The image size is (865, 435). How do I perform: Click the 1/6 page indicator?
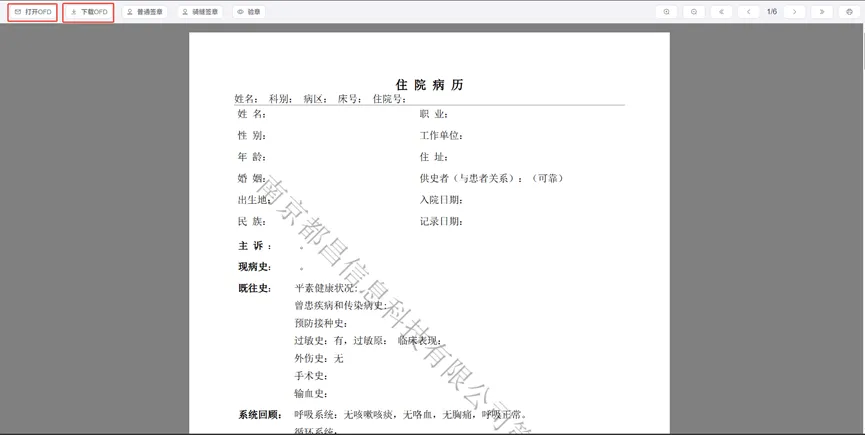click(x=772, y=12)
